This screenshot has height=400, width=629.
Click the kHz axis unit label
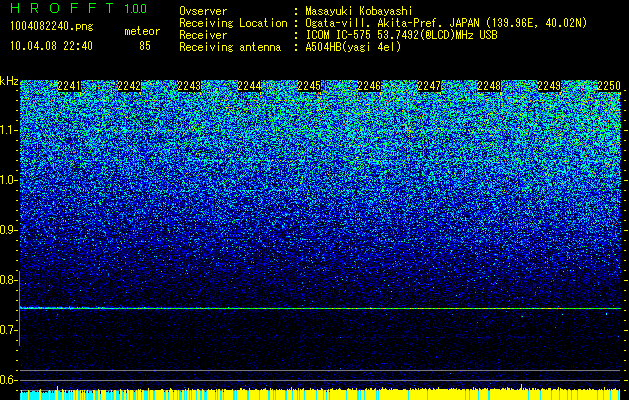tap(9, 81)
